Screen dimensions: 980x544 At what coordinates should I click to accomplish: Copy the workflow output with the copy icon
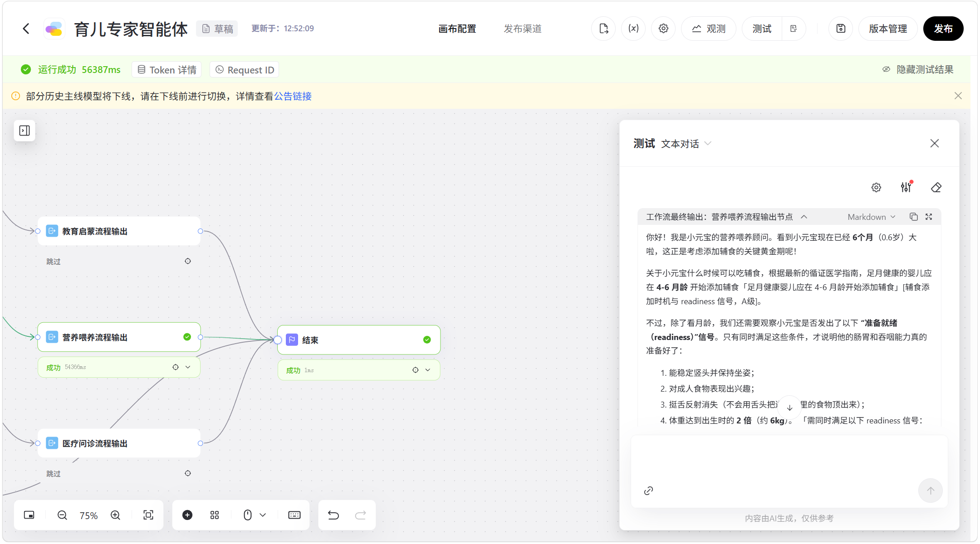pyautogui.click(x=914, y=217)
